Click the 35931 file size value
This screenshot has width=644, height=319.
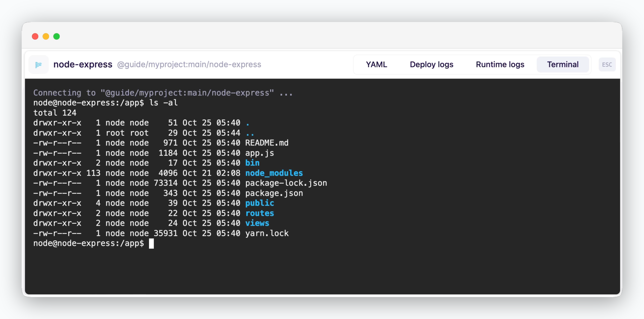(166, 233)
